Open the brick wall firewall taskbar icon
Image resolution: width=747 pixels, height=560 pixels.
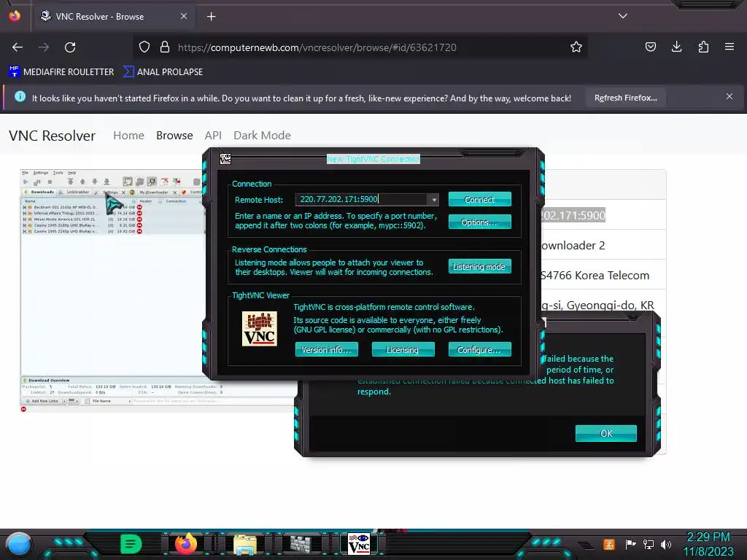pyautogui.click(x=301, y=544)
